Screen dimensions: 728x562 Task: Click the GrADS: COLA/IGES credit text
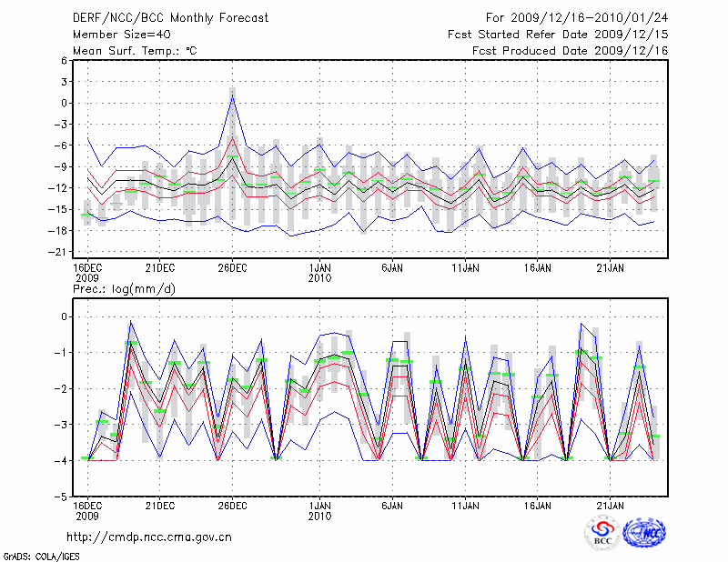(39, 555)
